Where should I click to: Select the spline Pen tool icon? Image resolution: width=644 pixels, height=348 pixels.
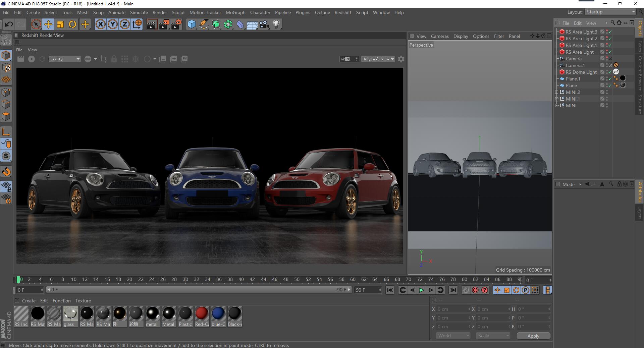click(x=203, y=24)
